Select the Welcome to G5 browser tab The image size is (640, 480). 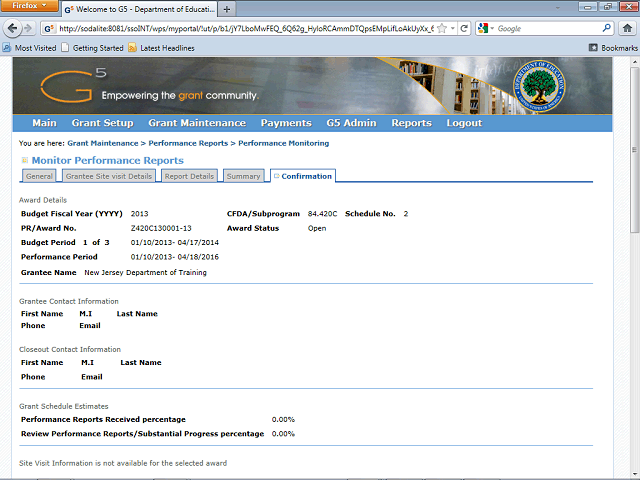point(140,9)
